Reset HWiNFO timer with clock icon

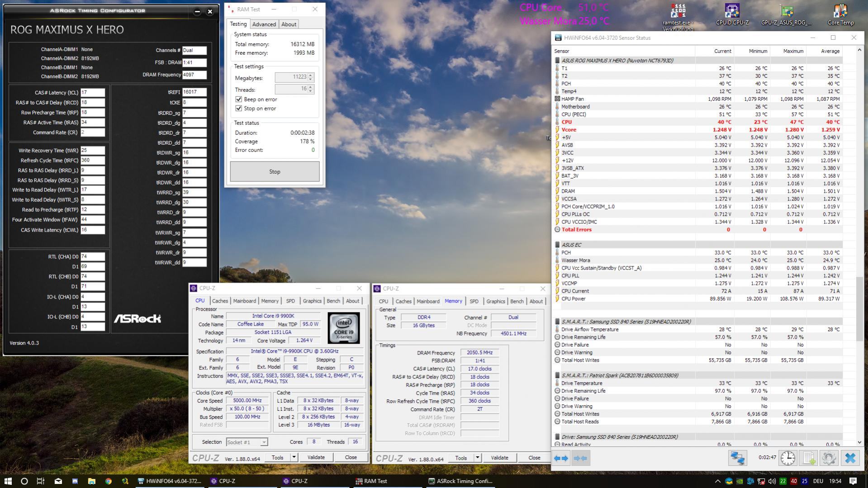pyautogui.click(x=787, y=458)
